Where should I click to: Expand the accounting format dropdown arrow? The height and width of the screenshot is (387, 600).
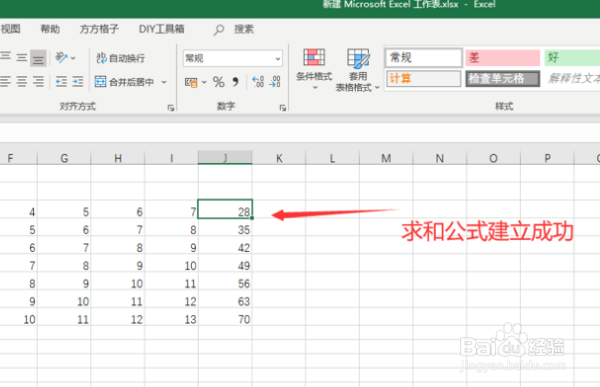coord(204,82)
